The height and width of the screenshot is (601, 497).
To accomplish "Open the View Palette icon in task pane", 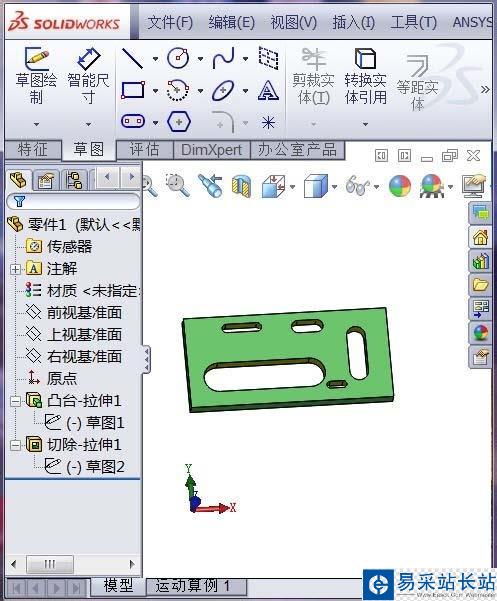I will click(x=481, y=309).
